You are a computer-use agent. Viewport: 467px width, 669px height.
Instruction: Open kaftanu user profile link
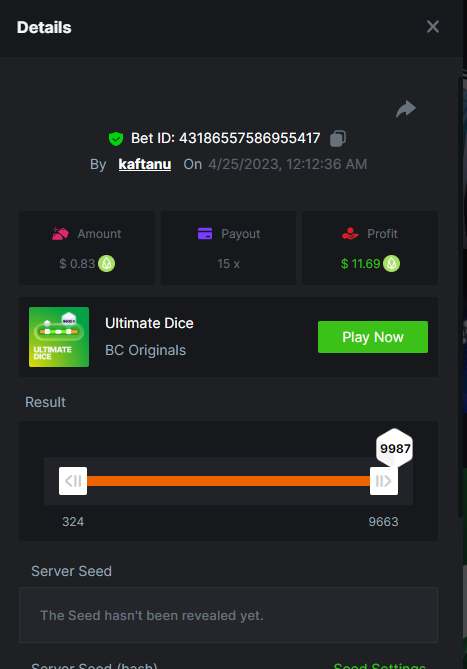[145, 164]
